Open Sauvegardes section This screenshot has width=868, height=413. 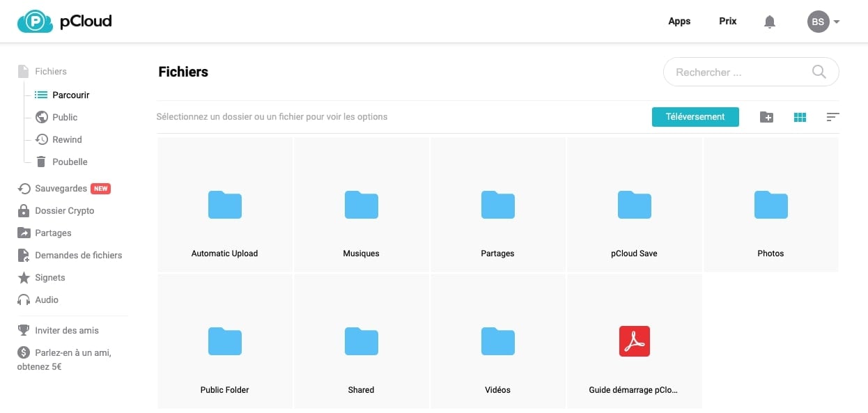point(61,188)
